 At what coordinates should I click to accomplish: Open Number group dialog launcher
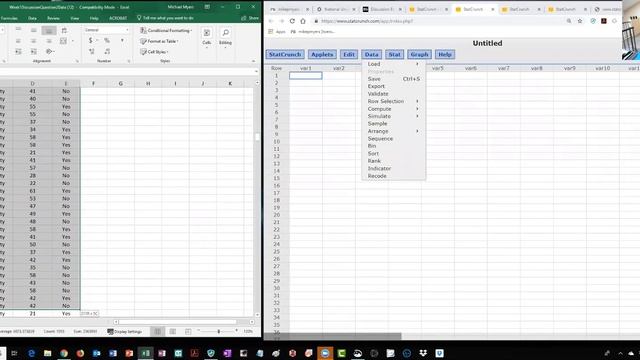coord(129,61)
